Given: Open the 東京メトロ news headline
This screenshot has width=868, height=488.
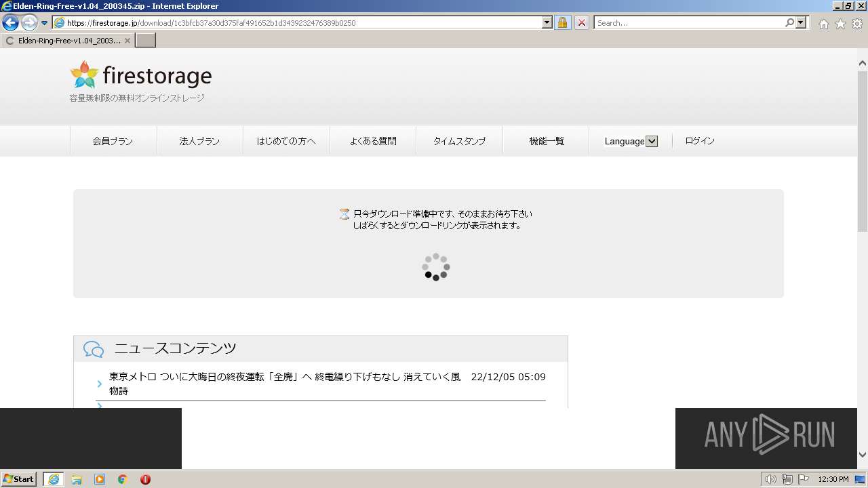Looking at the screenshot, I should click(285, 384).
